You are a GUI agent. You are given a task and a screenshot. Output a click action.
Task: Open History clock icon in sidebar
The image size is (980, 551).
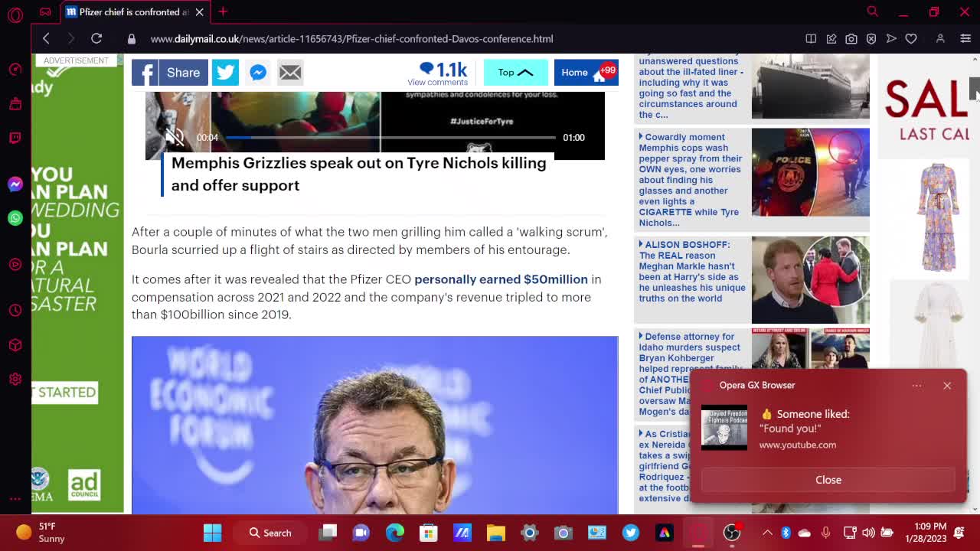15,311
